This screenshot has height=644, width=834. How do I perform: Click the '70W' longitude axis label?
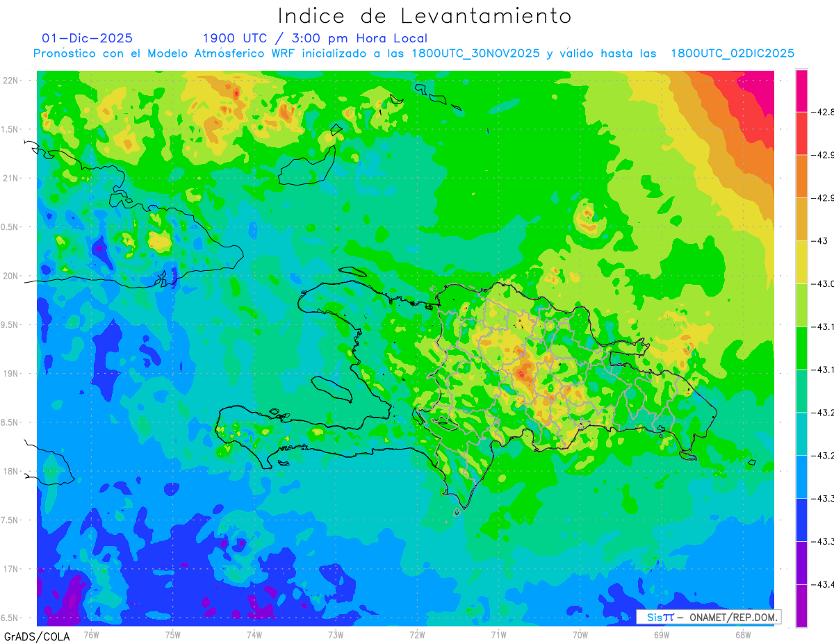point(580,634)
